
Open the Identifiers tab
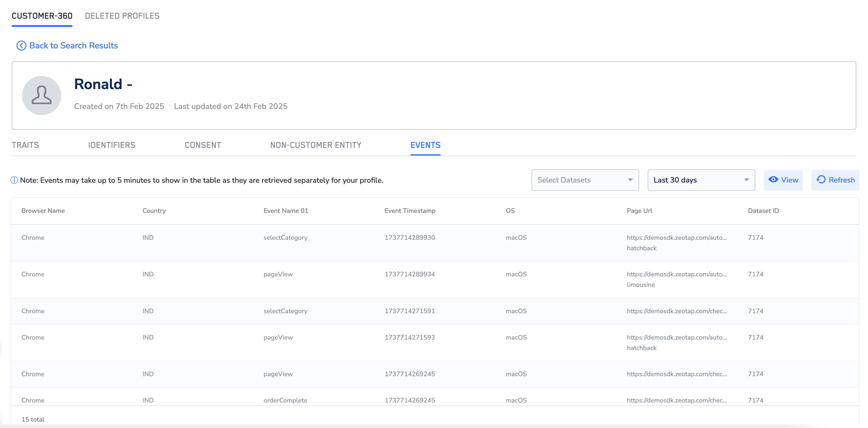click(111, 145)
